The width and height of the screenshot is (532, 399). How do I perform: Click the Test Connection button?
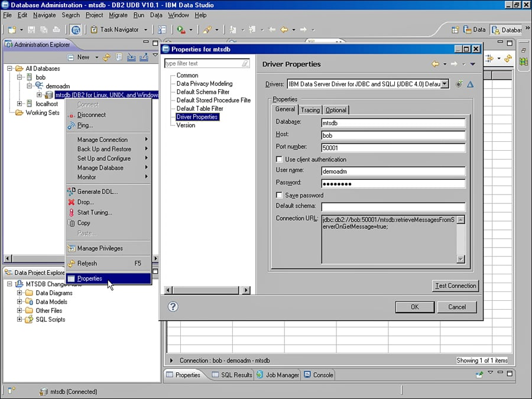click(x=455, y=286)
